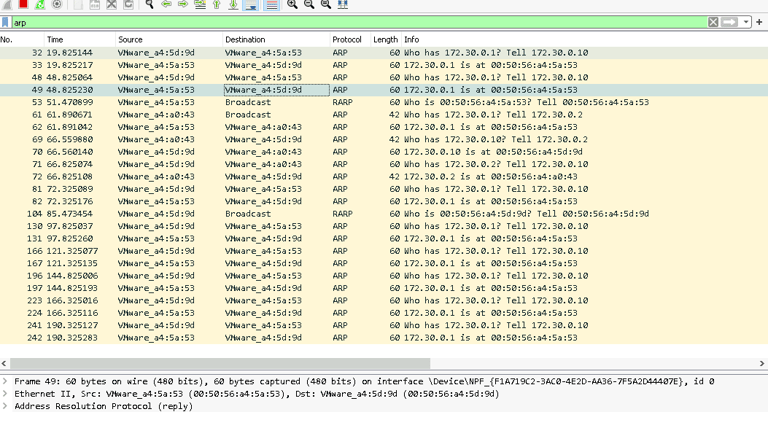Go back in packet history with left arrow

(x=166, y=4)
